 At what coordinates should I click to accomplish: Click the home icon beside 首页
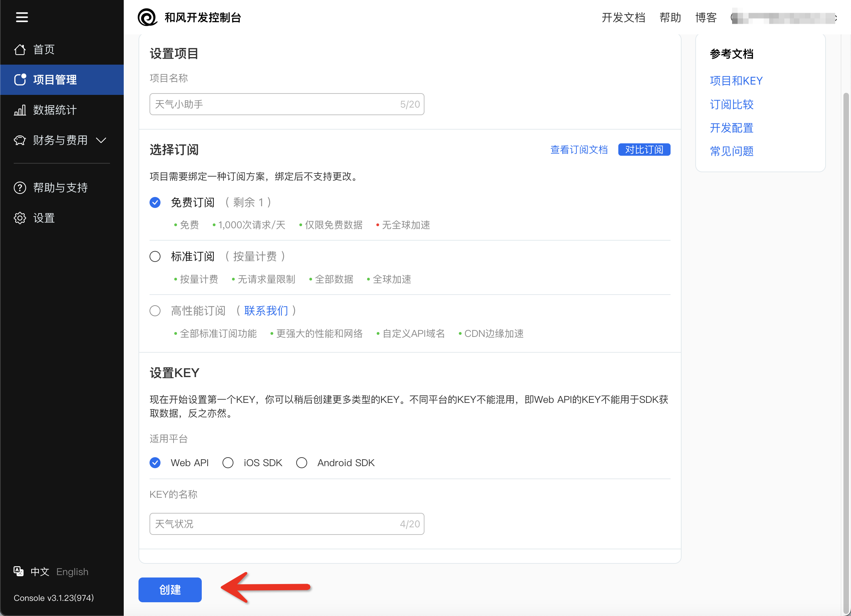coord(20,49)
